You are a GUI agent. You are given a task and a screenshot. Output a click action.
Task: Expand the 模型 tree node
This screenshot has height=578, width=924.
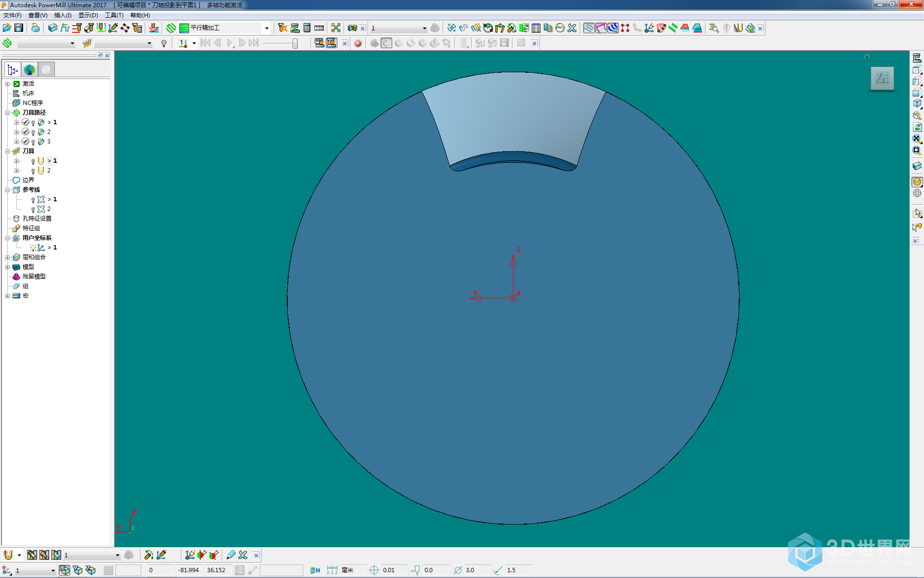pyautogui.click(x=8, y=267)
